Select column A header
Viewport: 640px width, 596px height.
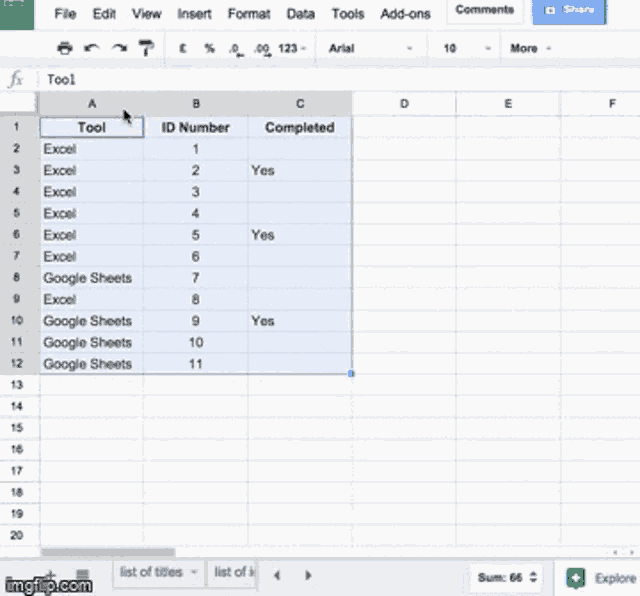point(92,104)
